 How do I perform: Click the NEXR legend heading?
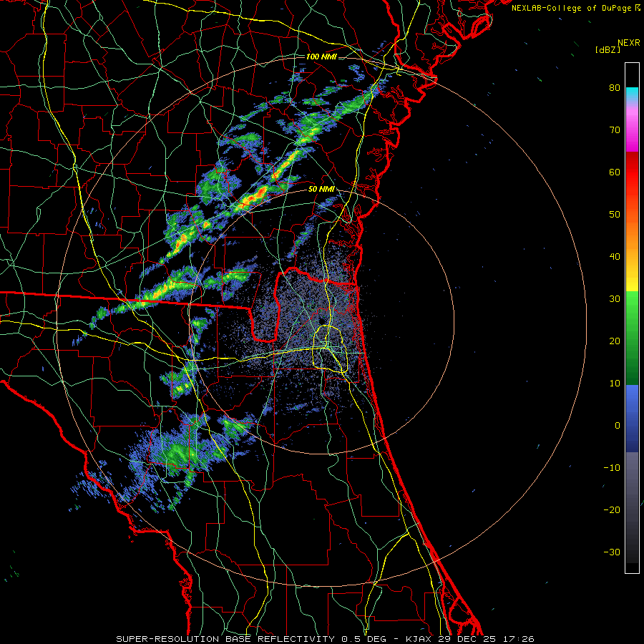pos(628,43)
